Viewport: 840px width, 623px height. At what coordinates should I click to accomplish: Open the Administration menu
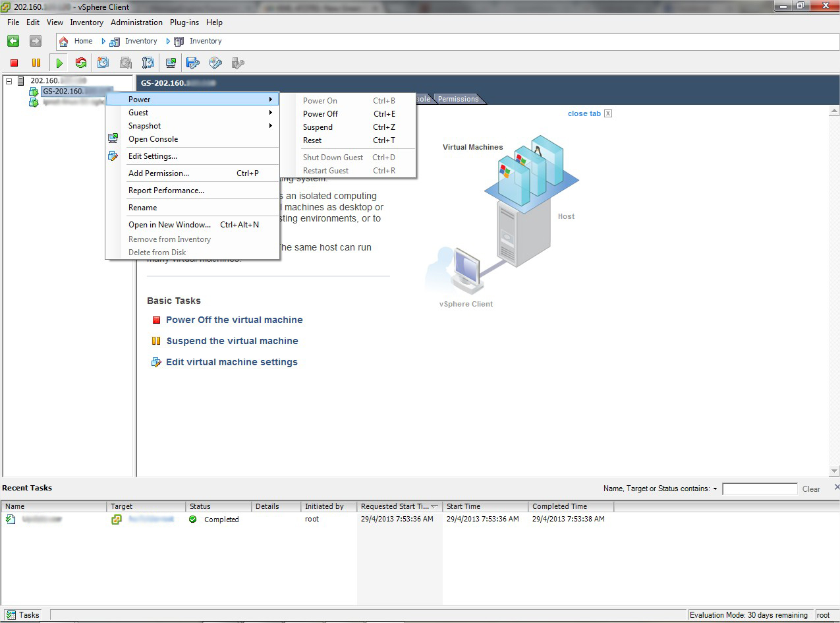[x=136, y=22]
